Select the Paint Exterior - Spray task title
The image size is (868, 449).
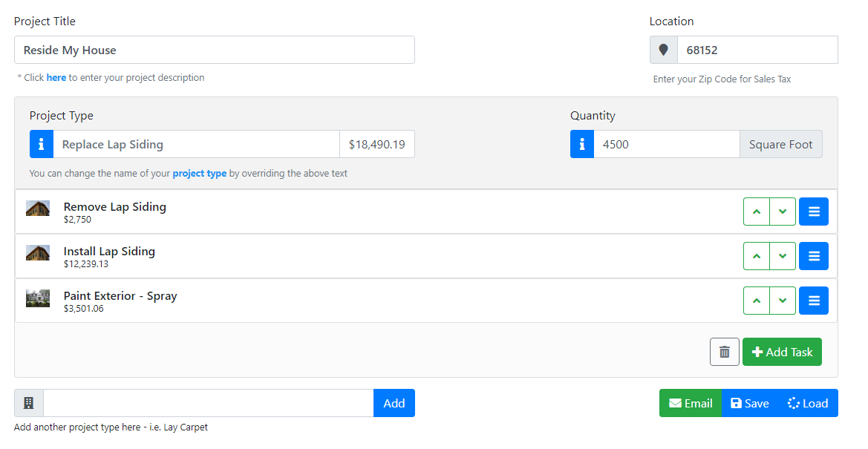pyautogui.click(x=121, y=295)
